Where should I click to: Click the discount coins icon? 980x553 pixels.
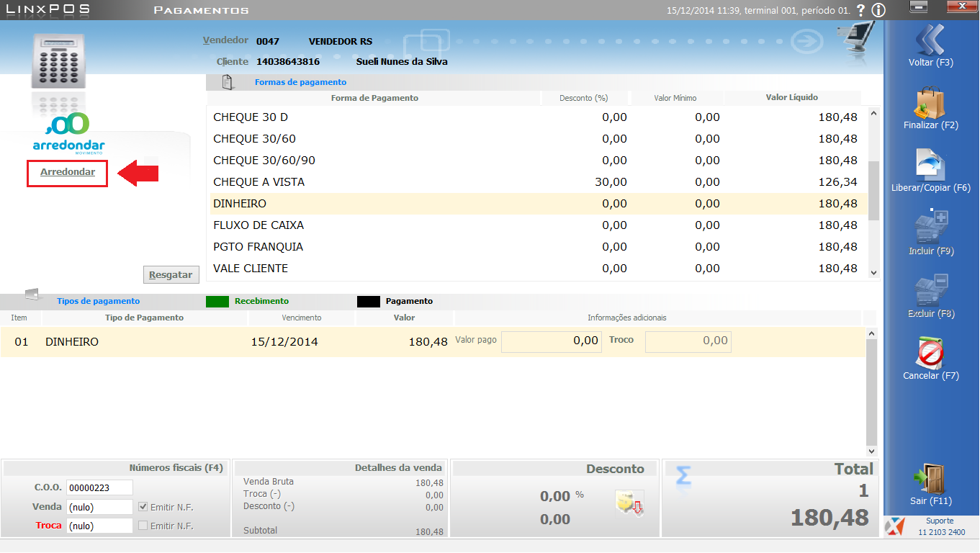pyautogui.click(x=629, y=502)
